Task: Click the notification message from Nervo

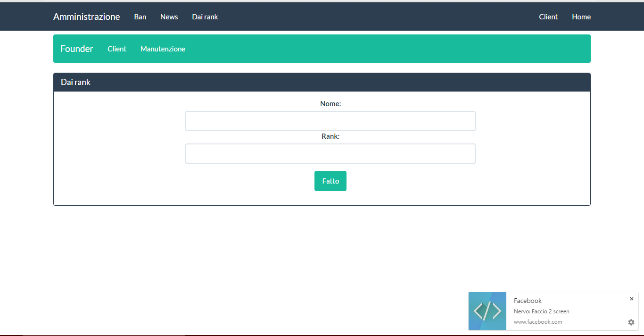Action: click(541, 311)
